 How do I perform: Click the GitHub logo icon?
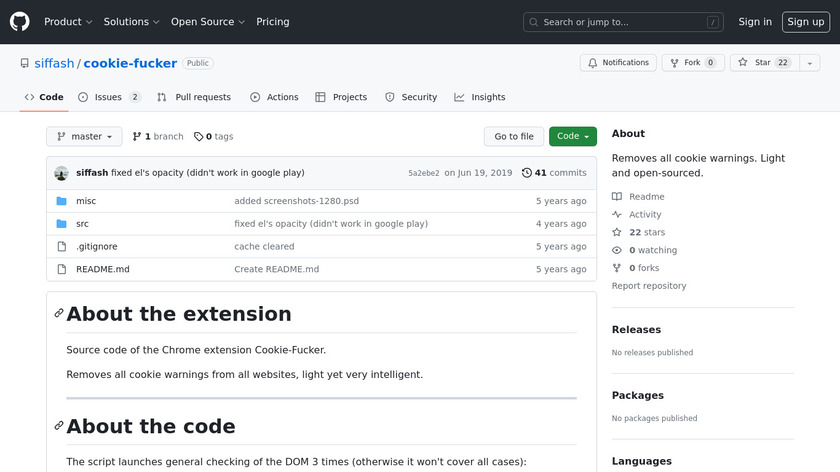tap(20, 21)
